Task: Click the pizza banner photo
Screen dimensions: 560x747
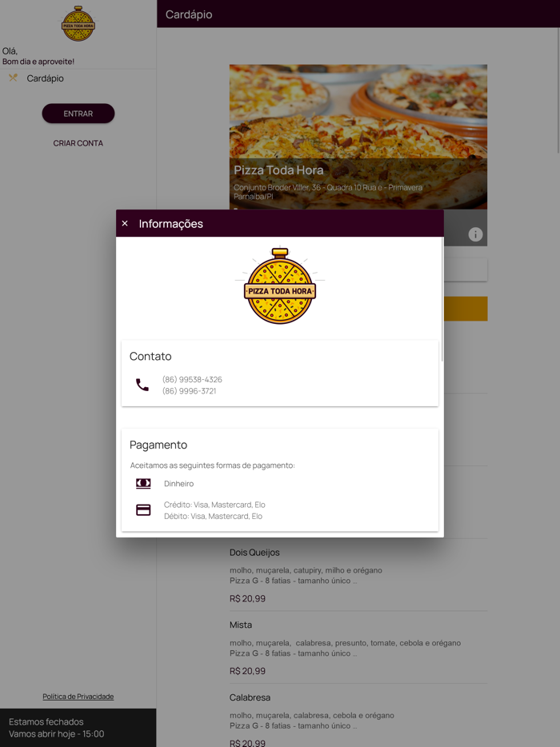Action: click(358, 137)
